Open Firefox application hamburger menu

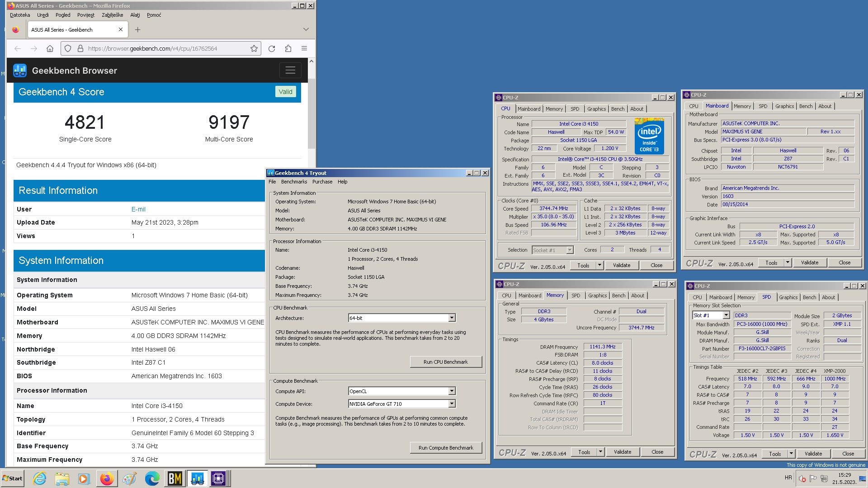(304, 49)
